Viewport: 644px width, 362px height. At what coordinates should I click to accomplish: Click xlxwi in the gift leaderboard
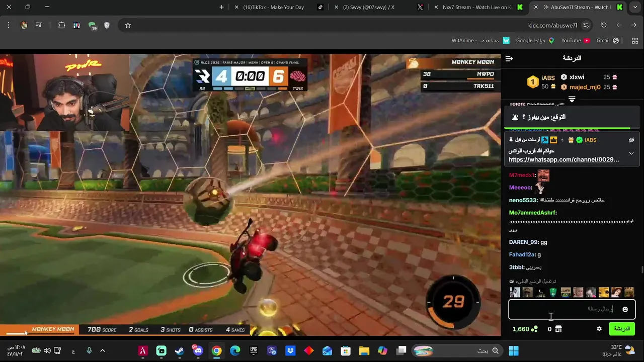577,77
